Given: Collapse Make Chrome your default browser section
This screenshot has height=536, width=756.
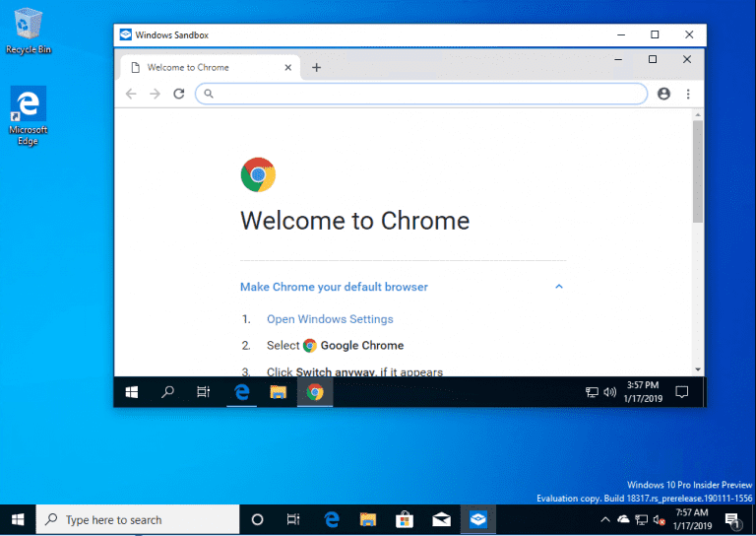Looking at the screenshot, I should point(559,287).
